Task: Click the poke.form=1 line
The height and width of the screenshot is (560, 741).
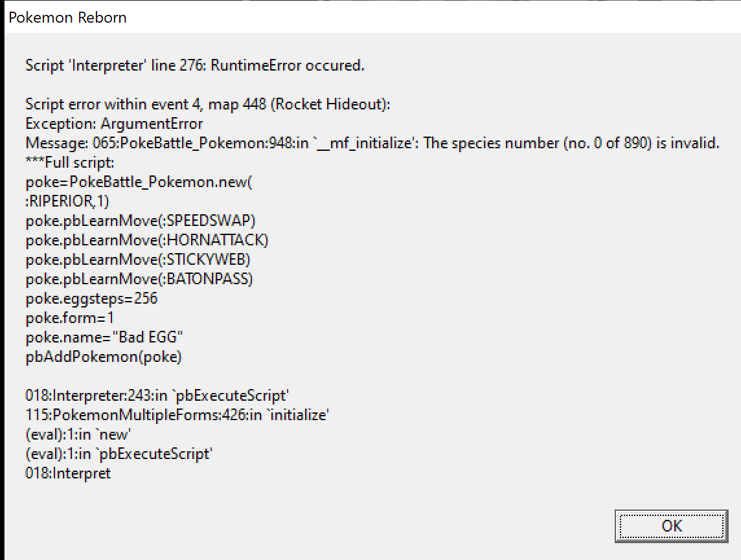Action: 69,318
